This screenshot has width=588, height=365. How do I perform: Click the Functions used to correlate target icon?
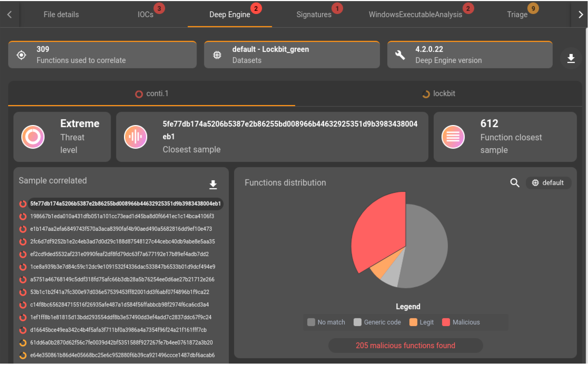(x=21, y=55)
